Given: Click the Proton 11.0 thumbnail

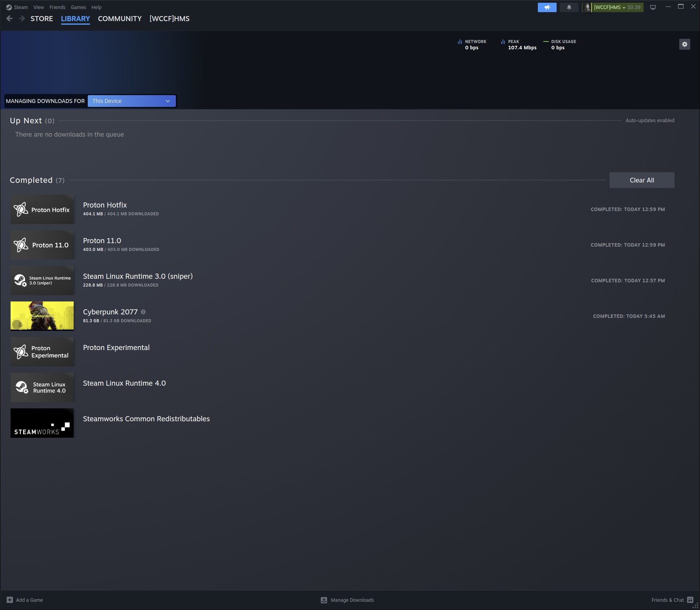Looking at the screenshot, I should coord(42,245).
